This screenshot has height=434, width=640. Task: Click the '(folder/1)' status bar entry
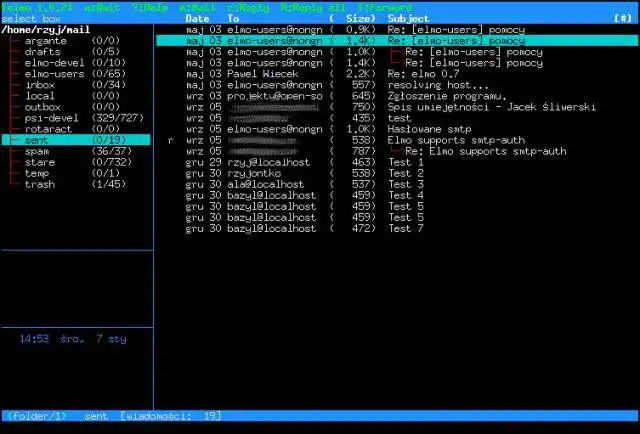(37, 416)
